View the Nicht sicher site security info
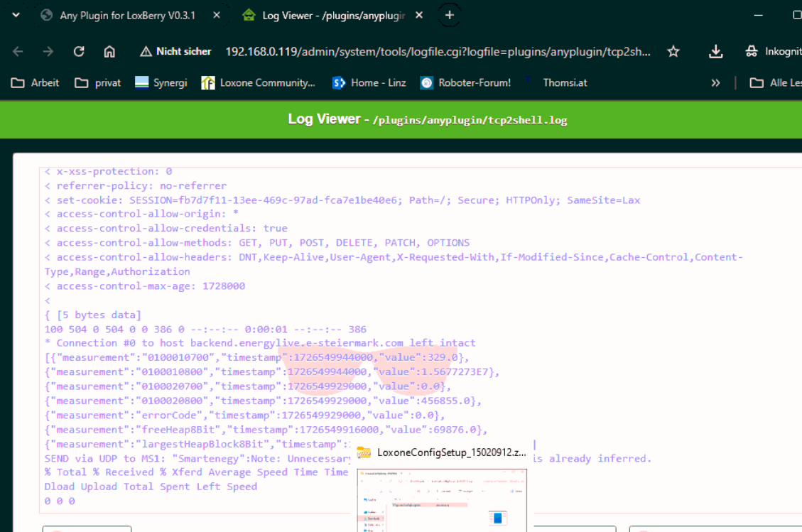 click(x=175, y=51)
